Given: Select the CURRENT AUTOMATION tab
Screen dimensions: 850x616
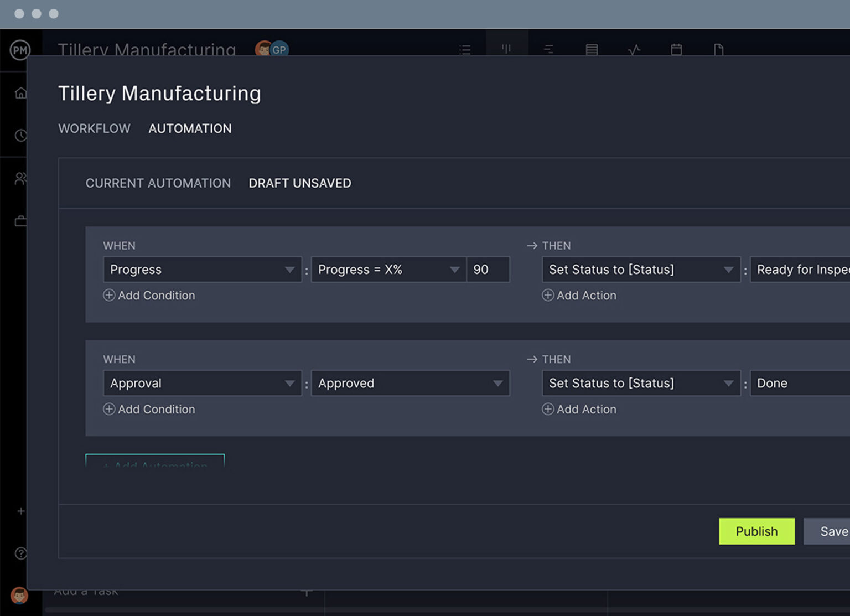Looking at the screenshot, I should coord(158,183).
